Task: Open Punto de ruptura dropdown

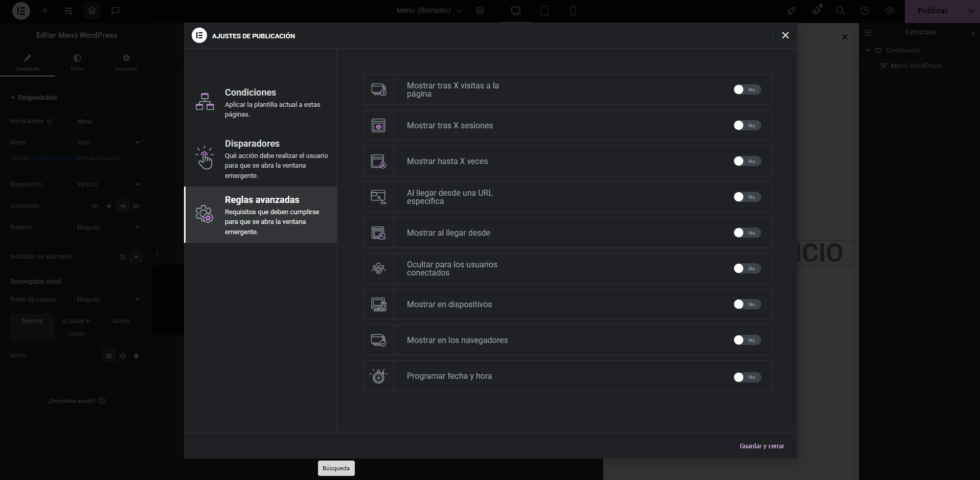Action: [x=108, y=300]
